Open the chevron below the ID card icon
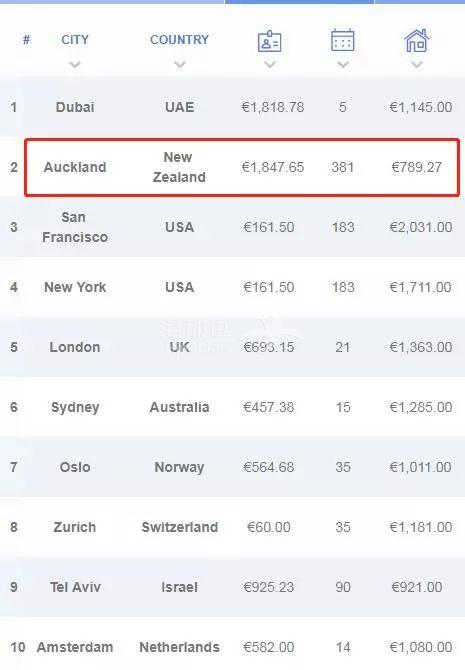 tap(270, 65)
